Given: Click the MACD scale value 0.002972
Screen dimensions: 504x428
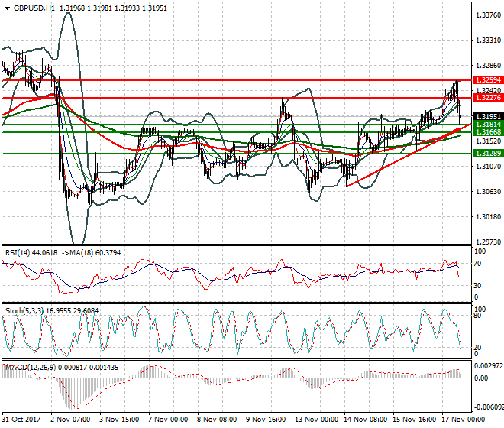Looking at the screenshot, I should coord(489,366).
